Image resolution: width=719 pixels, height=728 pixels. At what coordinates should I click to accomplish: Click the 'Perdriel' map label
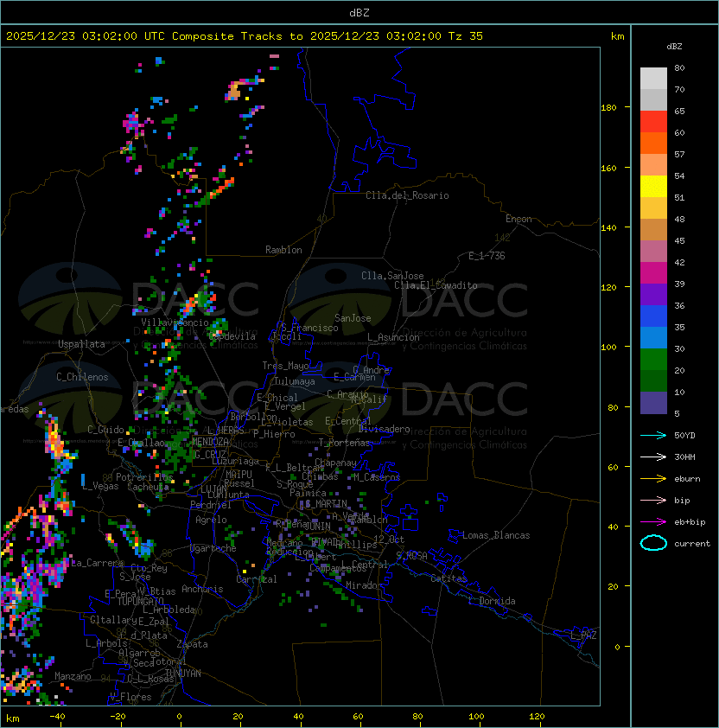pyautogui.click(x=211, y=505)
